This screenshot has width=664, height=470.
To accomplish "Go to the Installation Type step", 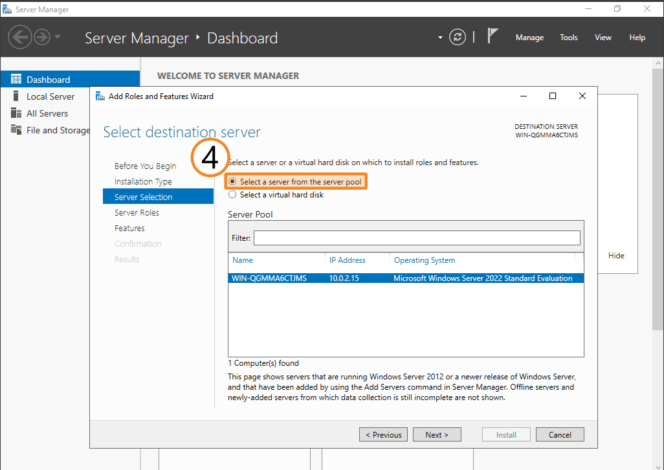I will click(x=143, y=182).
